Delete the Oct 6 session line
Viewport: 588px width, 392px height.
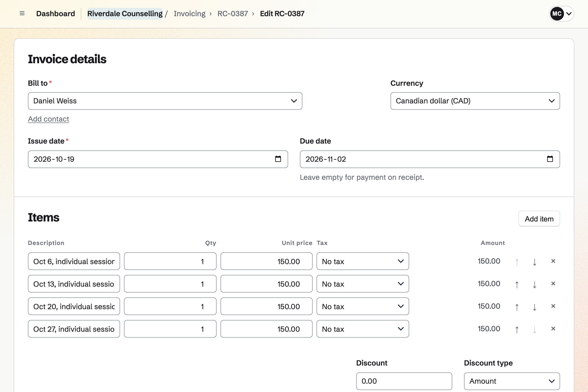553,261
